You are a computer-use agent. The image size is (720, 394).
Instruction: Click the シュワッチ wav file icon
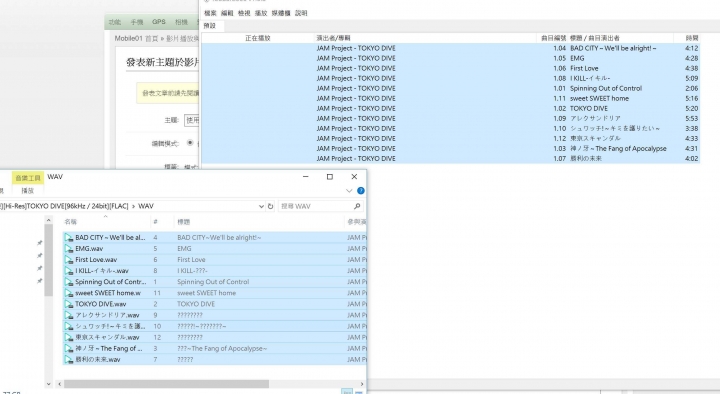pos(69,326)
